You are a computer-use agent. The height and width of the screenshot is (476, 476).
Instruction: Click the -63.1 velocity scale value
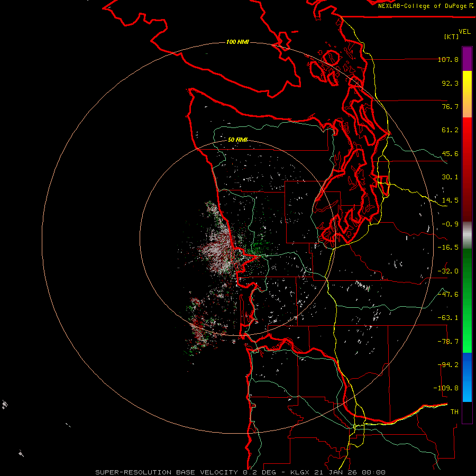click(448, 317)
